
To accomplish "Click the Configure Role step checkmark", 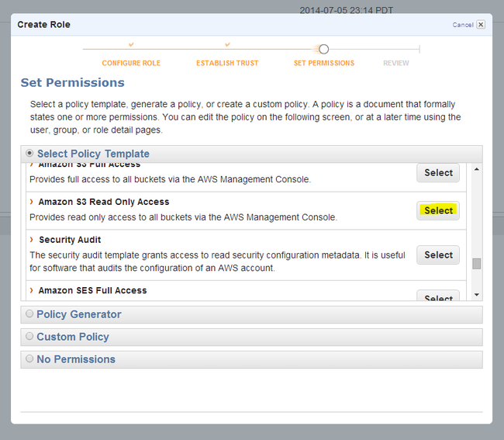I will pyautogui.click(x=131, y=45).
